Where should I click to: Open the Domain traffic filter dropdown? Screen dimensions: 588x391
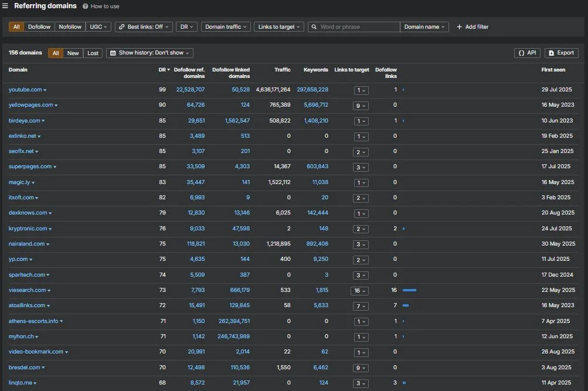226,27
